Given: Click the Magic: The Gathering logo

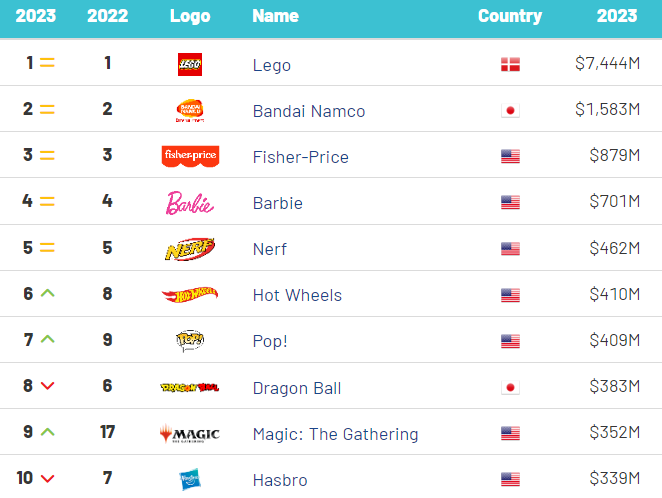Looking at the screenshot, I should (190, 433).
